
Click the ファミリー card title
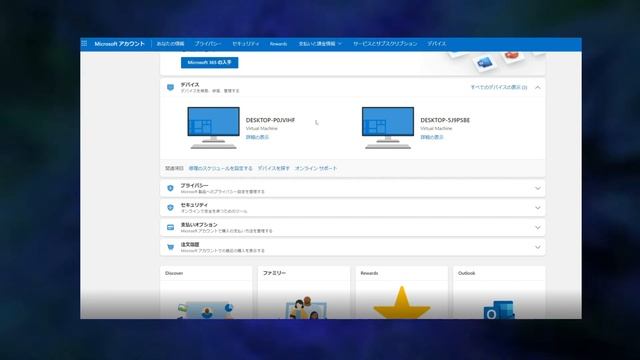(x=274, y=273)
